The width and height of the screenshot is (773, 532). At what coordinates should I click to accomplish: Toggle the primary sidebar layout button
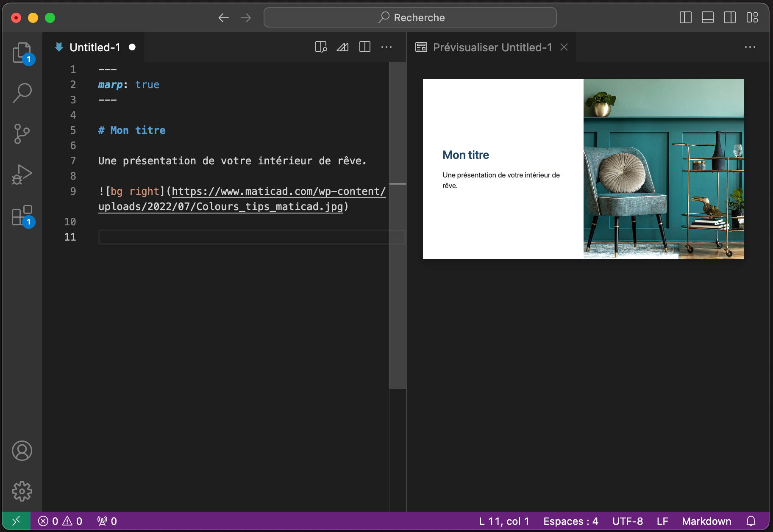tap(686, 18)
